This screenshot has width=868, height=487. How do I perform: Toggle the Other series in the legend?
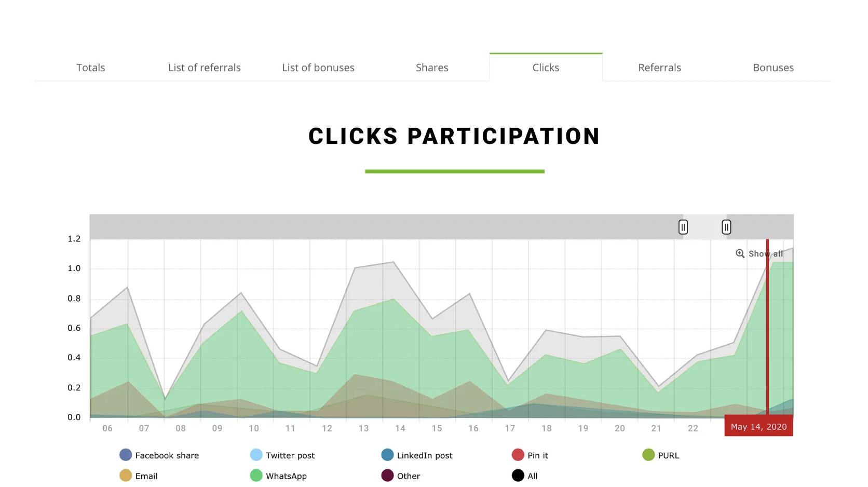[x=388, y=475]
